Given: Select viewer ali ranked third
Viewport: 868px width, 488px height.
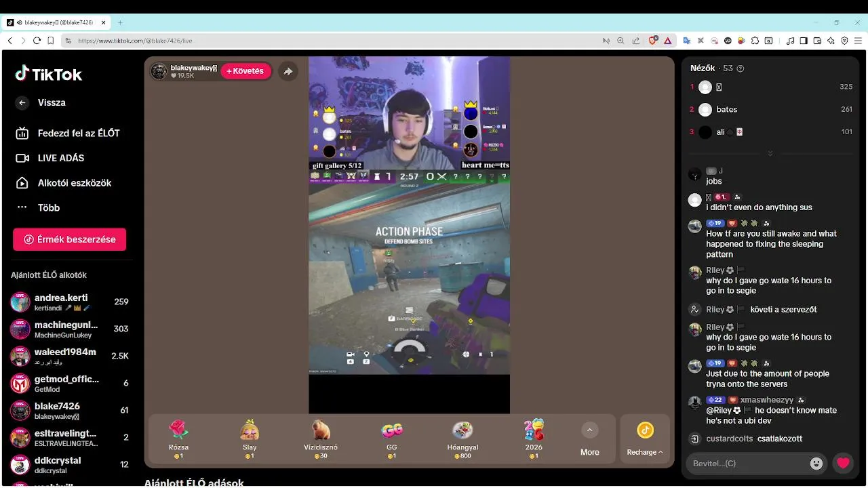Looking at the screenshot, I should coord(771,131).
